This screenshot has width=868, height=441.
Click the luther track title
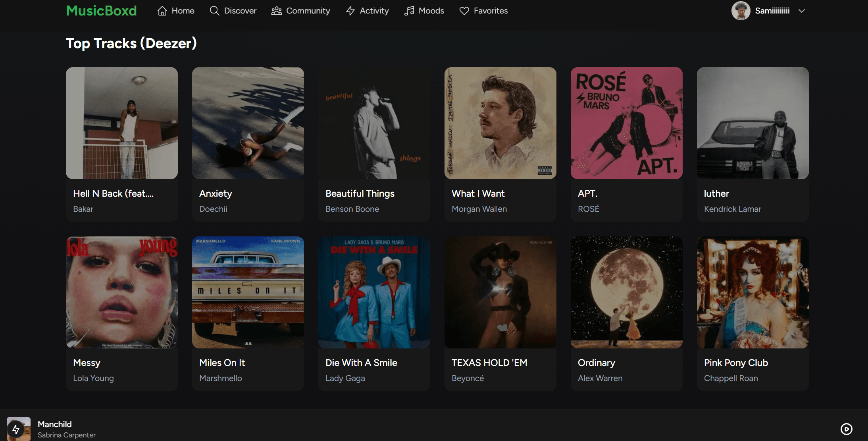click(x=716, y=193)
